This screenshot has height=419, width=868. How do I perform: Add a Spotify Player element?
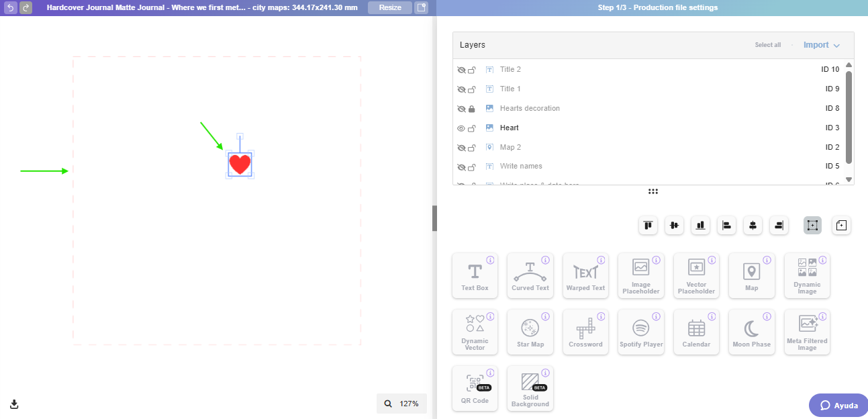(x=641, y=332)
